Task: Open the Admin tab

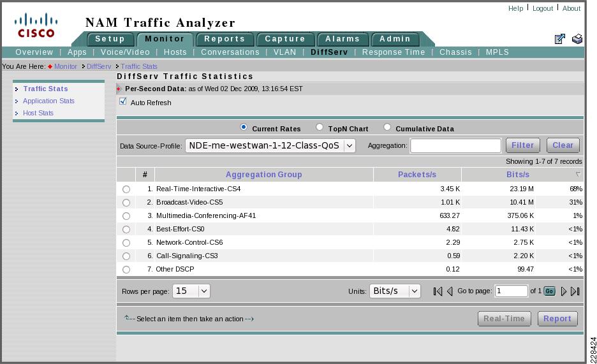Action: click(395, 39)
